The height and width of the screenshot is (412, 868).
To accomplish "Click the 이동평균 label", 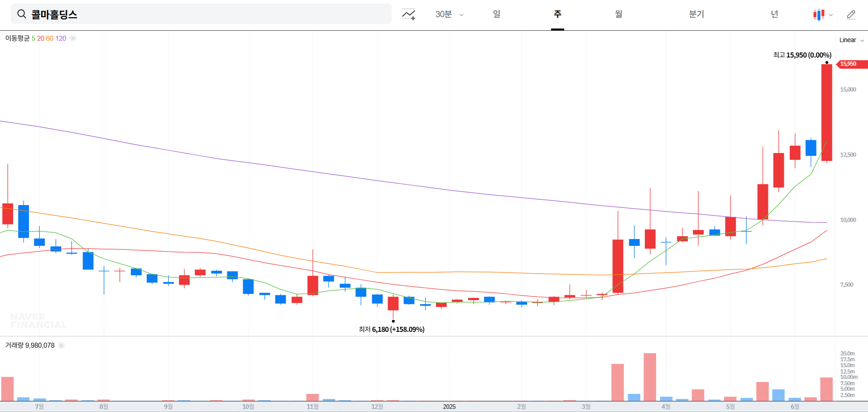I will coord(17,38).
